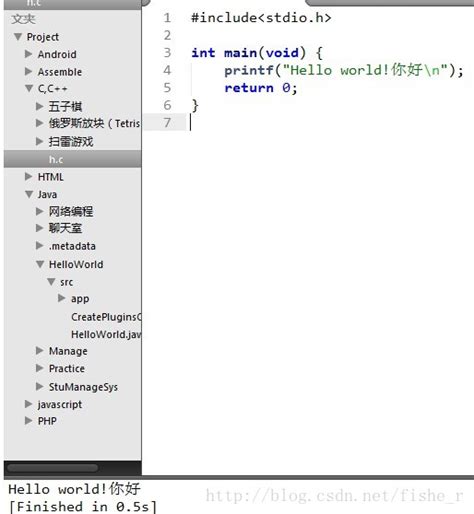Expand the 扫雷游戏 folder arrow
This screenshot has height=514, width=474.
tap(40, 142)
